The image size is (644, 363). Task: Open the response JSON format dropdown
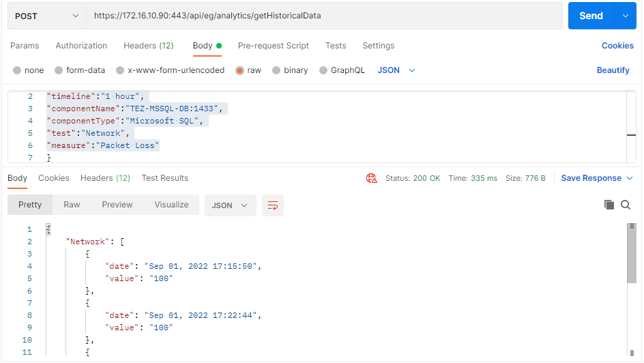click(230, 205)
